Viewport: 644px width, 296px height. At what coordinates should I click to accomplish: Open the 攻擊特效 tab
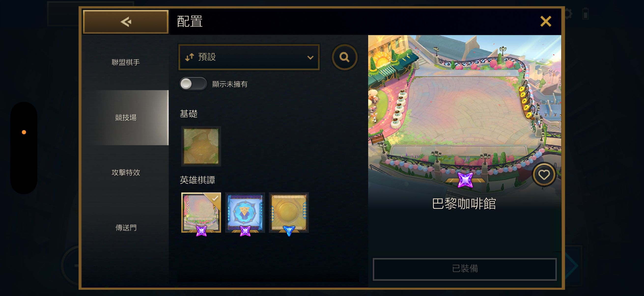point(126,172)
